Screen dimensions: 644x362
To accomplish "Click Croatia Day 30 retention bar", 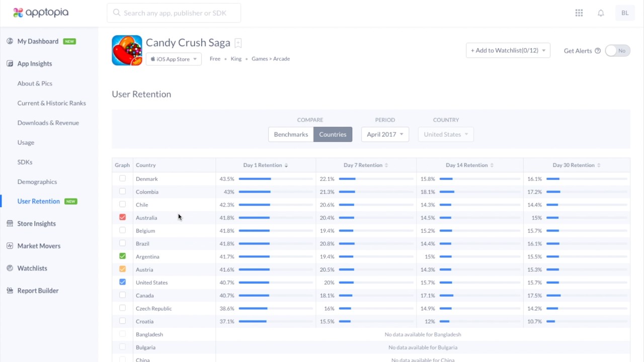I will click(x=587, y=321).
